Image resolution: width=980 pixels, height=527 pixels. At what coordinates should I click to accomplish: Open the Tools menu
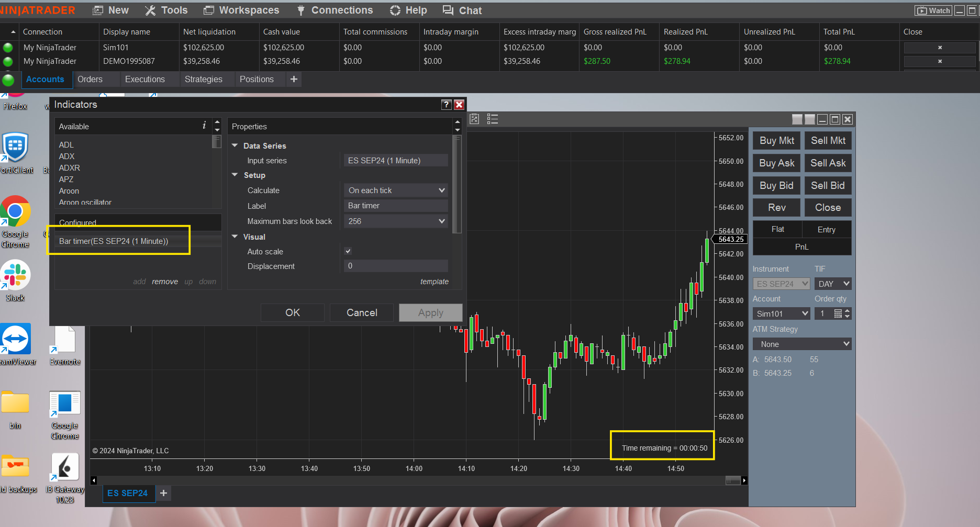tap(166, 10)
